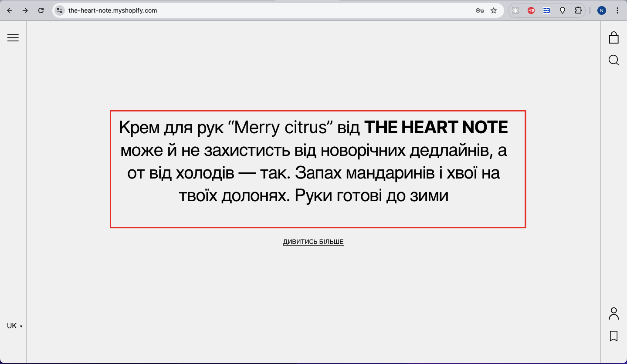This screenshot has width=627, height=364.
Task: Open the red extension icon
Action: pos(531,10)
